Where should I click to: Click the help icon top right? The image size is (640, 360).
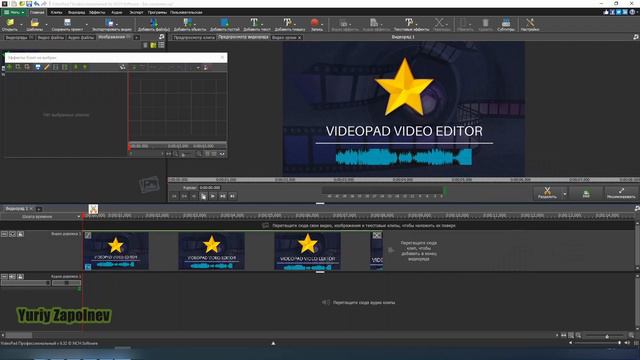(x=632, y=12)
